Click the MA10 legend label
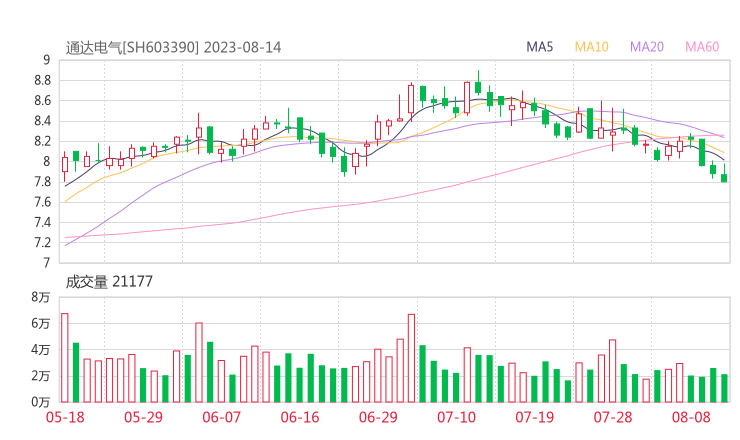The width and height of the screenshot is (740, 440). point(591,47)
